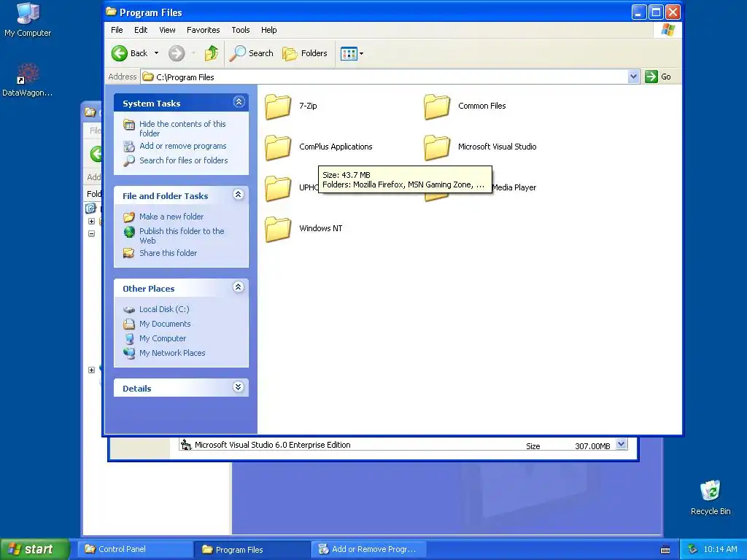Click the My Documents icon in Other Places
This screenshot has width=747, height=560.
coord(129,324)
